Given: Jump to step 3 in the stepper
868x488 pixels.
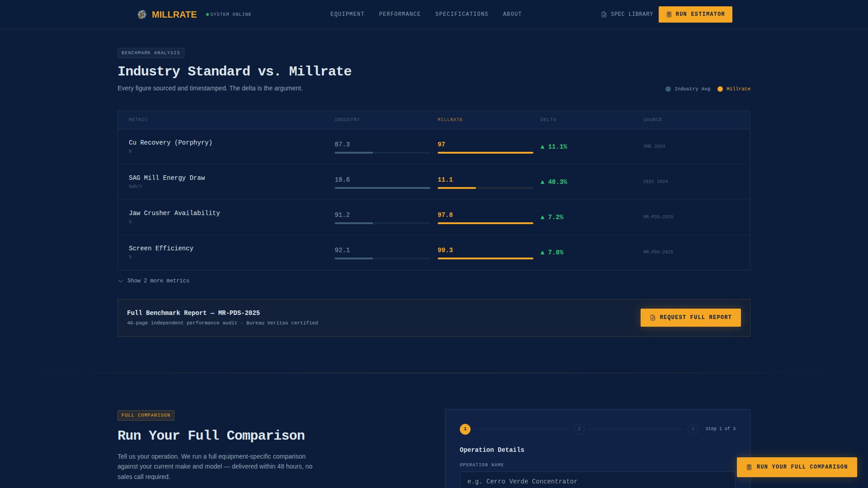Looking at the screenshot, I should tap(693, 429).
